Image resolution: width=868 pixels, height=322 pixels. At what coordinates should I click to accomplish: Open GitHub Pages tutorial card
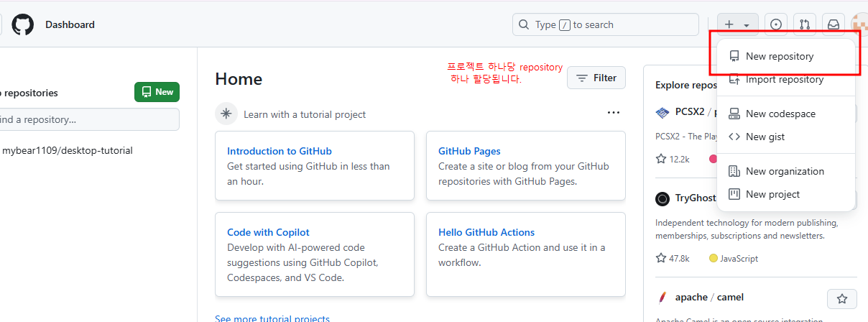click(469, 151)
